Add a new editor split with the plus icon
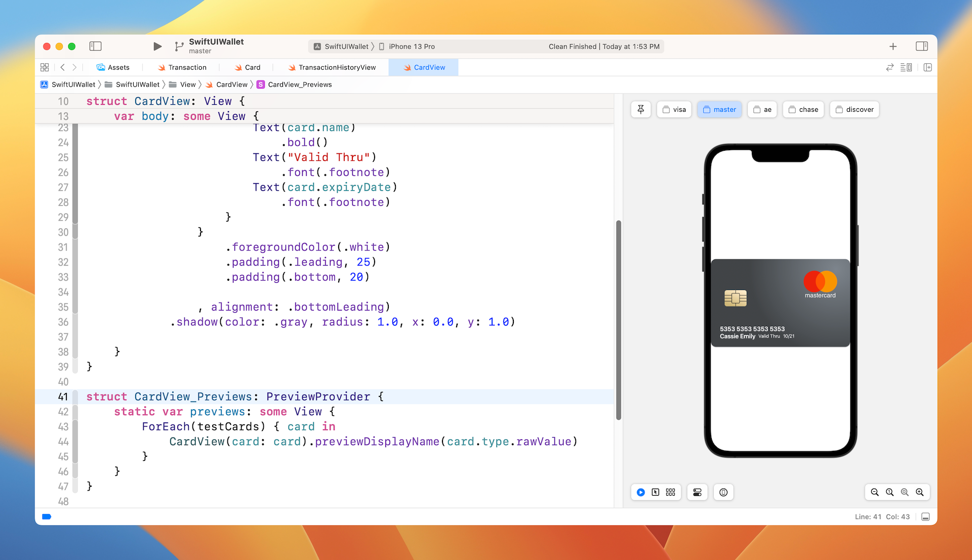The image size is (972, 560). 928,67
